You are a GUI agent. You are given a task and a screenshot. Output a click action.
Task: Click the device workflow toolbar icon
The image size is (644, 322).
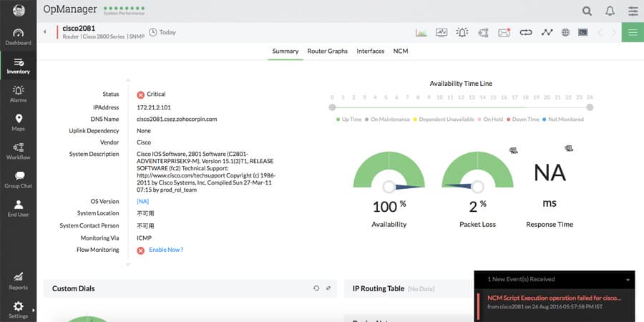coord(483,32)
